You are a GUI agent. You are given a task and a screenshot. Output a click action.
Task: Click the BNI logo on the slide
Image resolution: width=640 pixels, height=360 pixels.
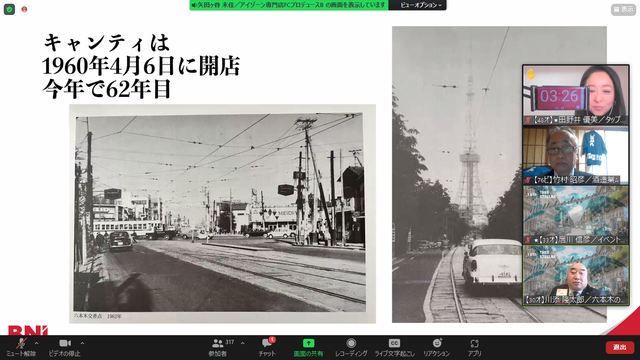(x=28, y=330)
